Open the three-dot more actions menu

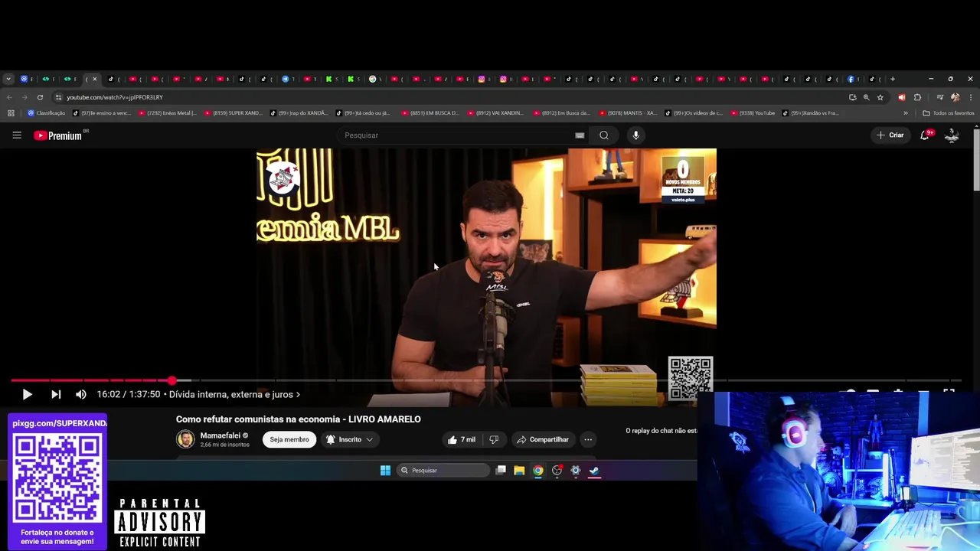(588, 439)
